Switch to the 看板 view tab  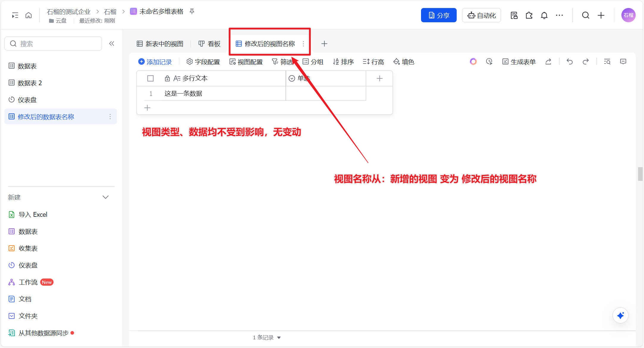pyautogui.click(x=210, y=44)
